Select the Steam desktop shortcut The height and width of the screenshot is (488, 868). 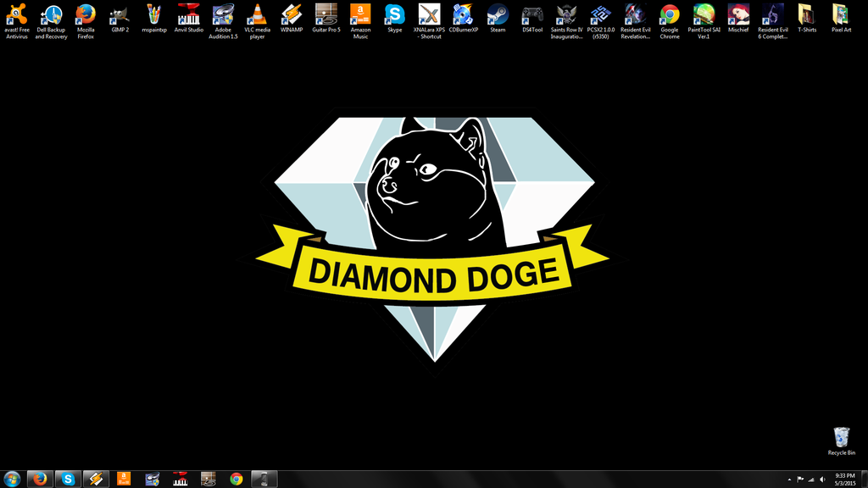498,18
